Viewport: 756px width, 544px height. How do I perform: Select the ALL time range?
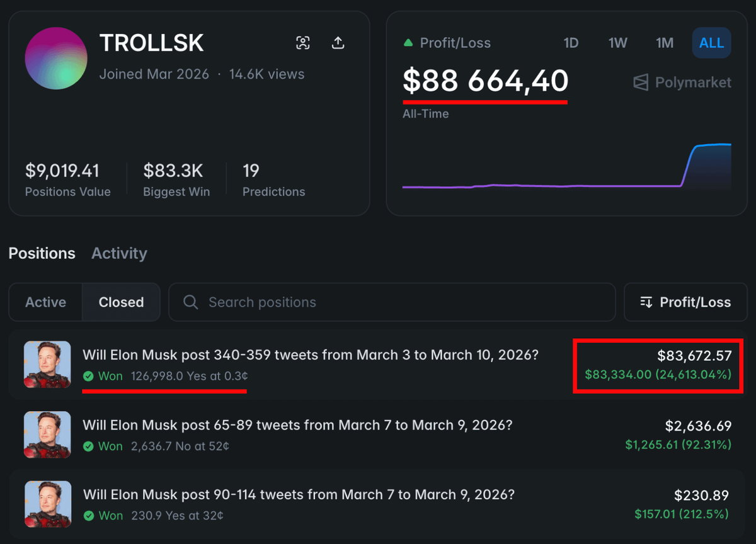point(712,43)
